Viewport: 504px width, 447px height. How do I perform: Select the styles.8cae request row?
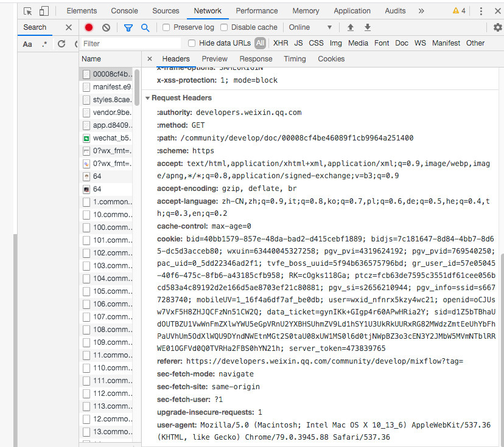(x=106, y=100)
